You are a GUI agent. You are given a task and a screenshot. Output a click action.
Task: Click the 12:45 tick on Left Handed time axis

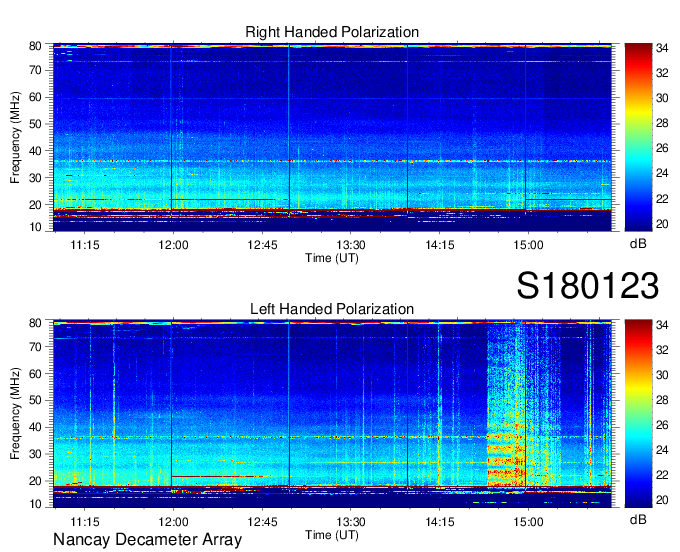click(262, 522)
